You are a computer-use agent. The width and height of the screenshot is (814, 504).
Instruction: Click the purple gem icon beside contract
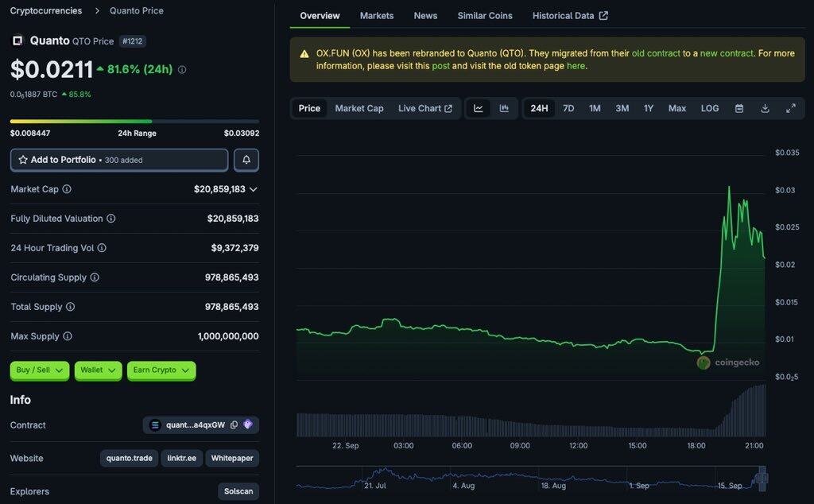248,424
